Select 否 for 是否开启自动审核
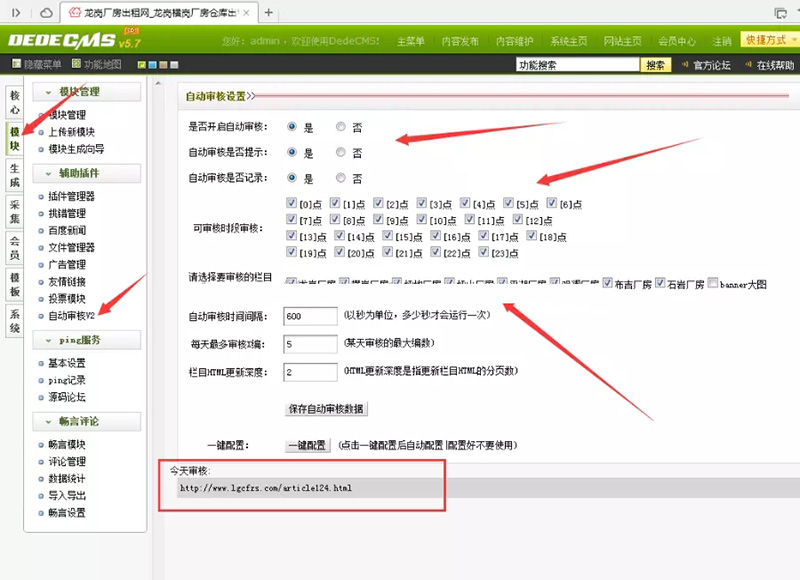 click(341, 127)
